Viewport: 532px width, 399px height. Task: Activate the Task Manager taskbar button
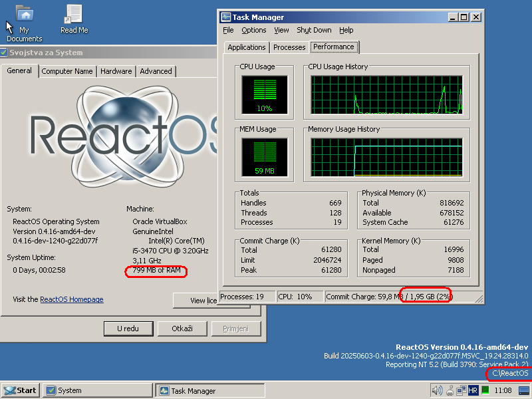[210, 390]
